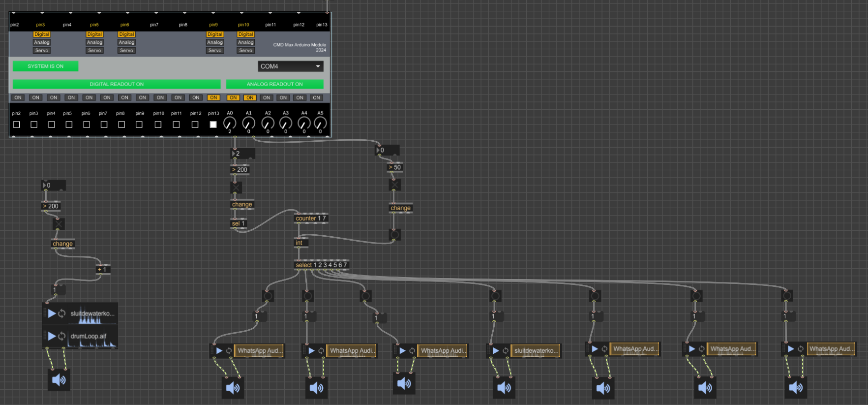Toggle loop icon on yellow-bordered sluitdewaterko clip
Screen dimensions: 868x405
click(506, 351)
